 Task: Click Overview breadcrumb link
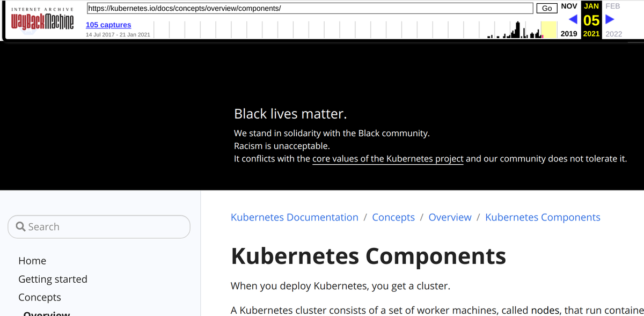tap(450, 217)
